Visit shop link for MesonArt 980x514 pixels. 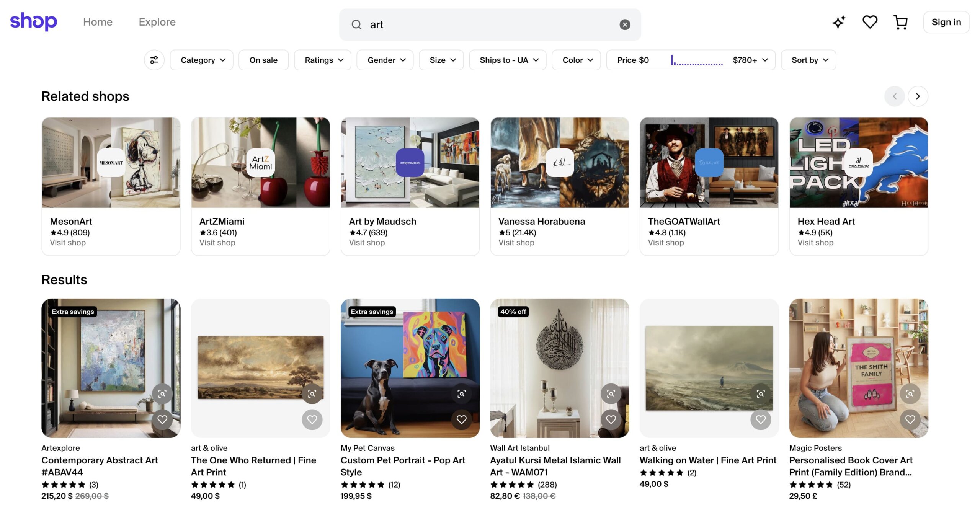[x=68, y=243]
